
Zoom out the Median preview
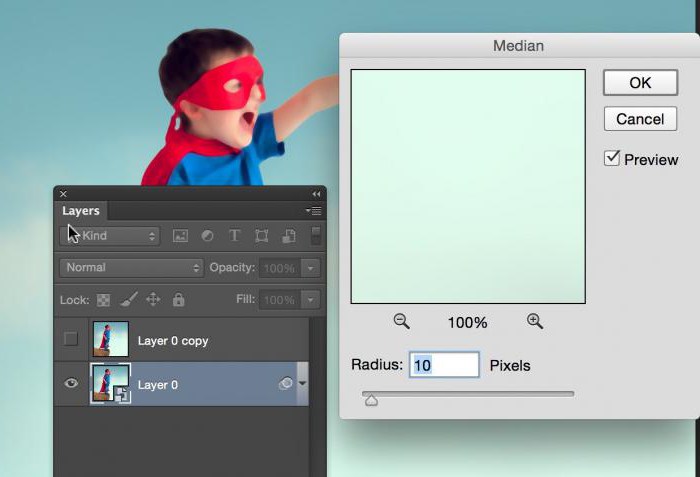coord(401,321)
